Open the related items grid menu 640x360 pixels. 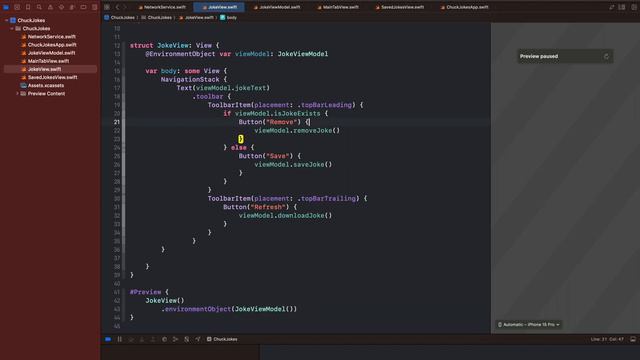[x=107, y=7]
